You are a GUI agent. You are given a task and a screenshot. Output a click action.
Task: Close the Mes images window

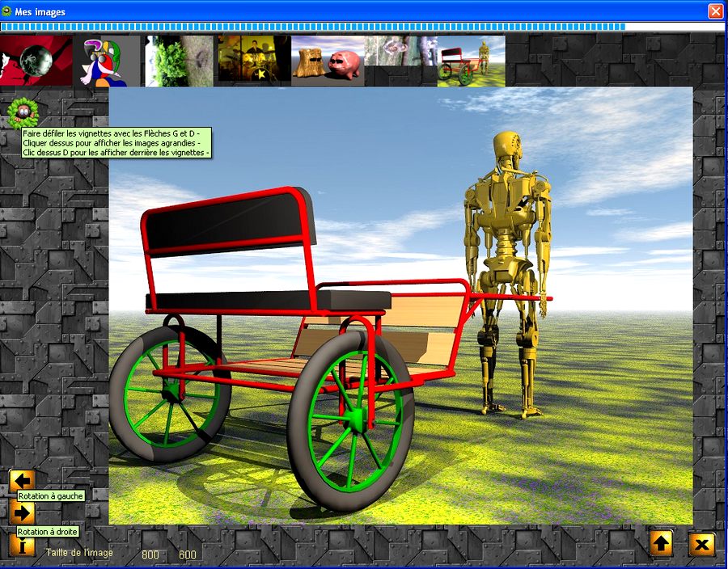coord(716,11)
